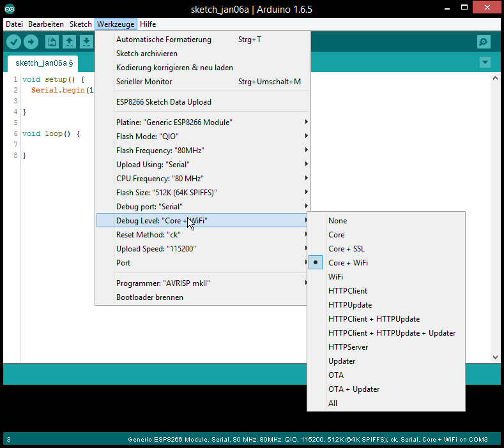Click the New sketch file icon
The height and width of the screenshot is (448, 504).
click(52, 41)
